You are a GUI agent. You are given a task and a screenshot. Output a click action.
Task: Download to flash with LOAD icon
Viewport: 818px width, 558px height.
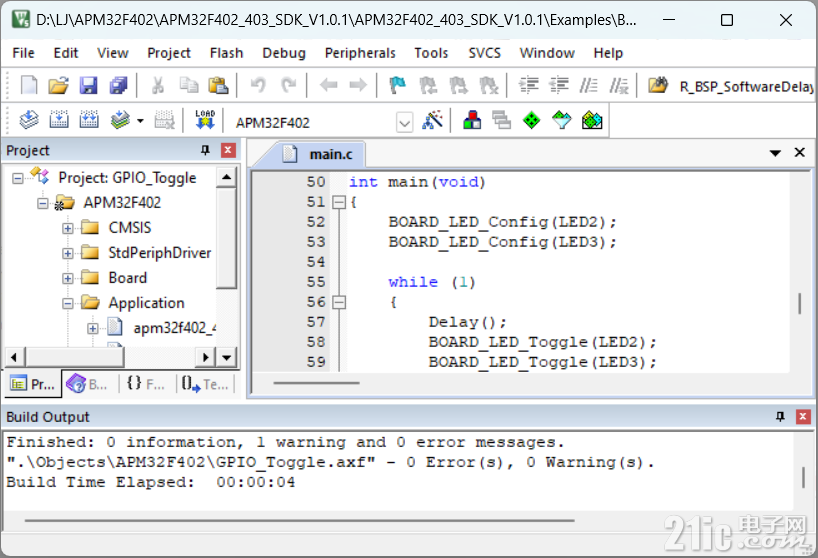coord(205,119)
